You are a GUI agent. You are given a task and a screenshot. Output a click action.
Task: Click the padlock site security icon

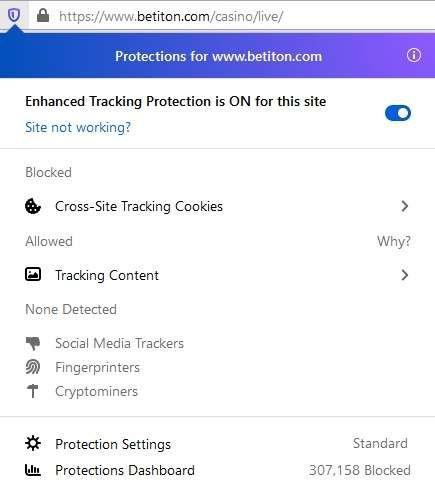[x=43, y=15]
